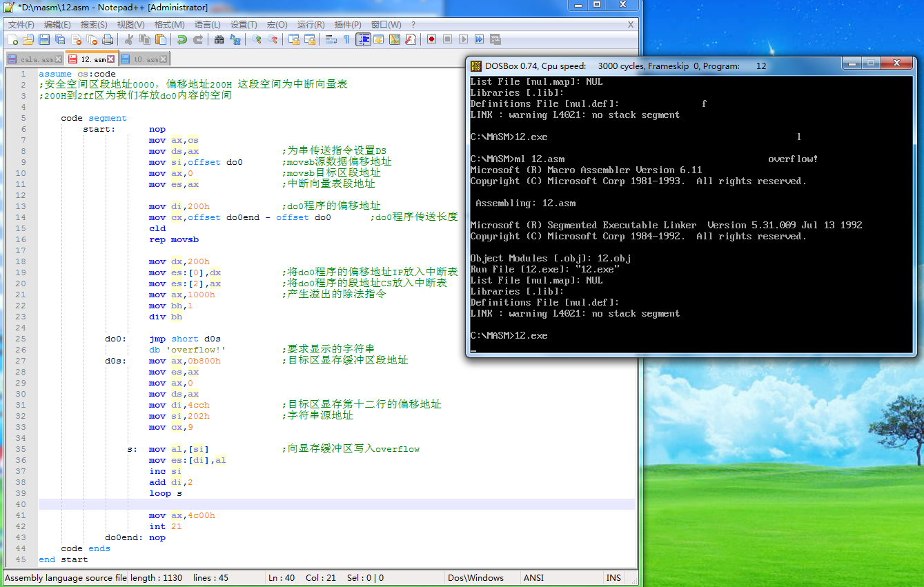This screenshot has height=587, width=924.
Task: Open the 语言(L) menu
Action: tap(208, 24)
